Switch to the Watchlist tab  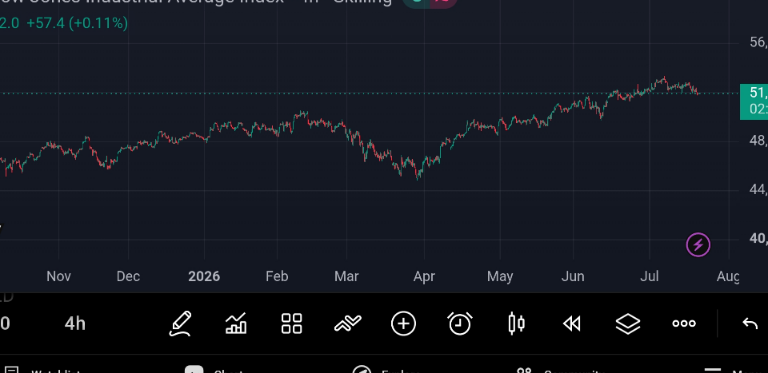point(41,370)
